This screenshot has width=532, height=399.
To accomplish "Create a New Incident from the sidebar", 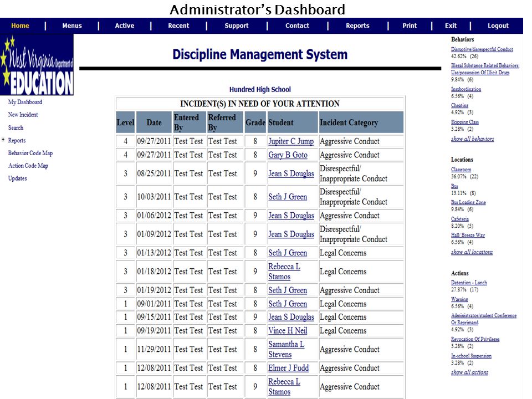I will tap(23, 115).
